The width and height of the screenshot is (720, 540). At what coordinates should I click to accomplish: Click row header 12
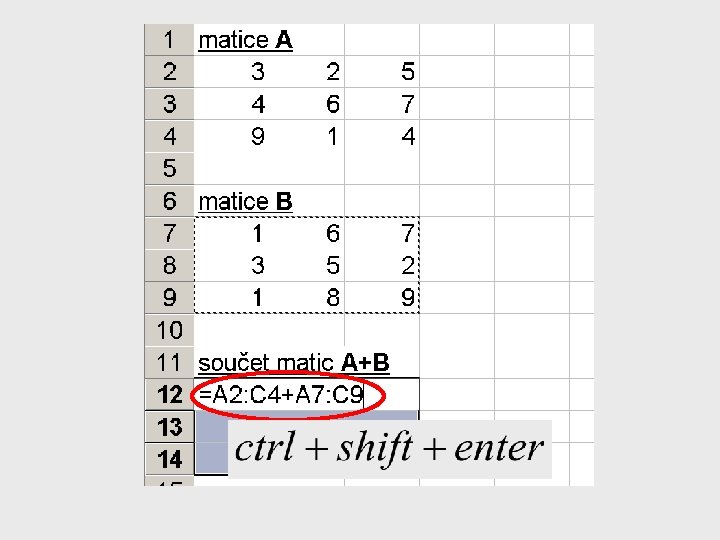(169, 394)
